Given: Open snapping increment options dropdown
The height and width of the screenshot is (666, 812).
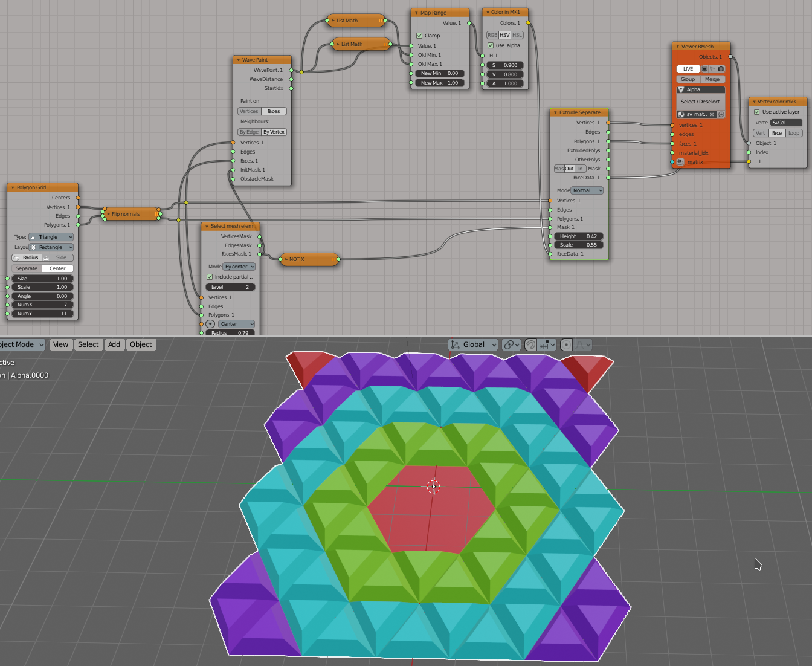Looking at the screenshot, I should 547,344.
